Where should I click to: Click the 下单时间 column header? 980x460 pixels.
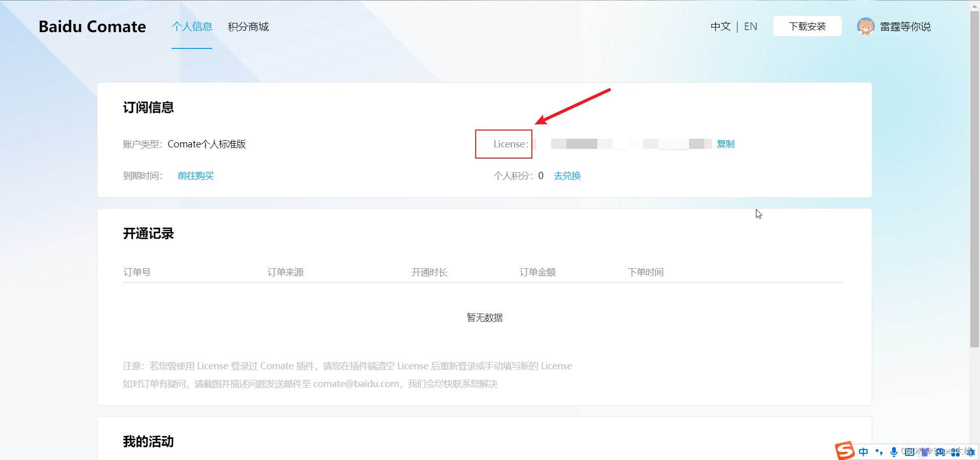(x=646, y=272)
